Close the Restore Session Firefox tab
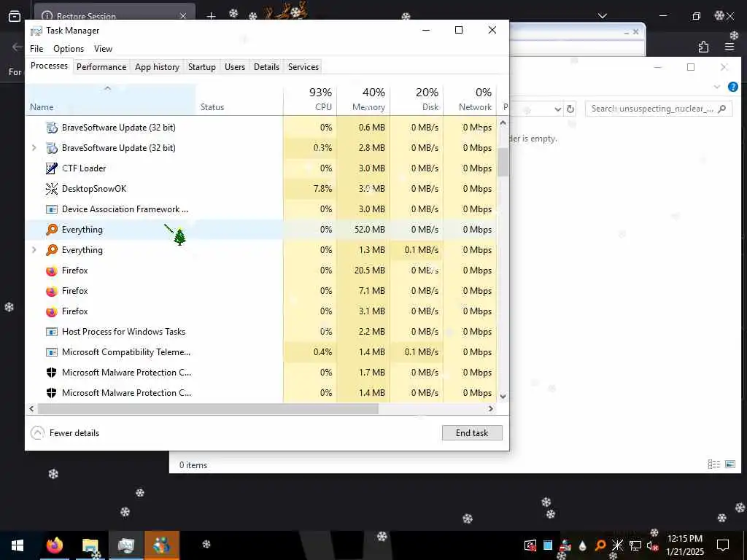Screen dimensions: 747x560 click(183, 16)
